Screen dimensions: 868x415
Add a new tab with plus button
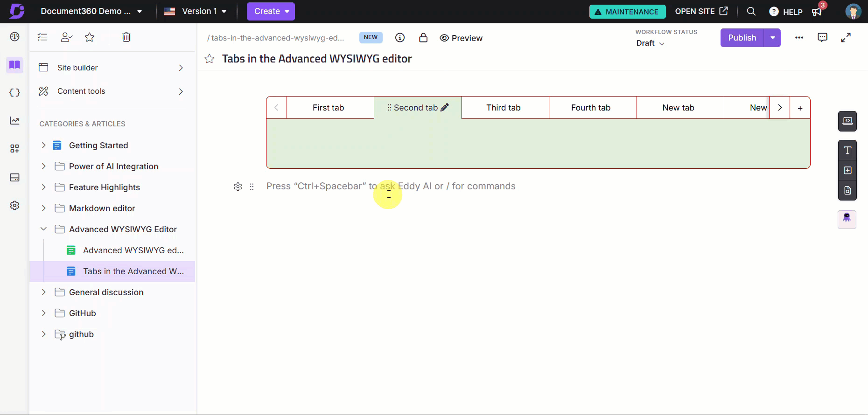pyautogui.click(x=800, y=108)
